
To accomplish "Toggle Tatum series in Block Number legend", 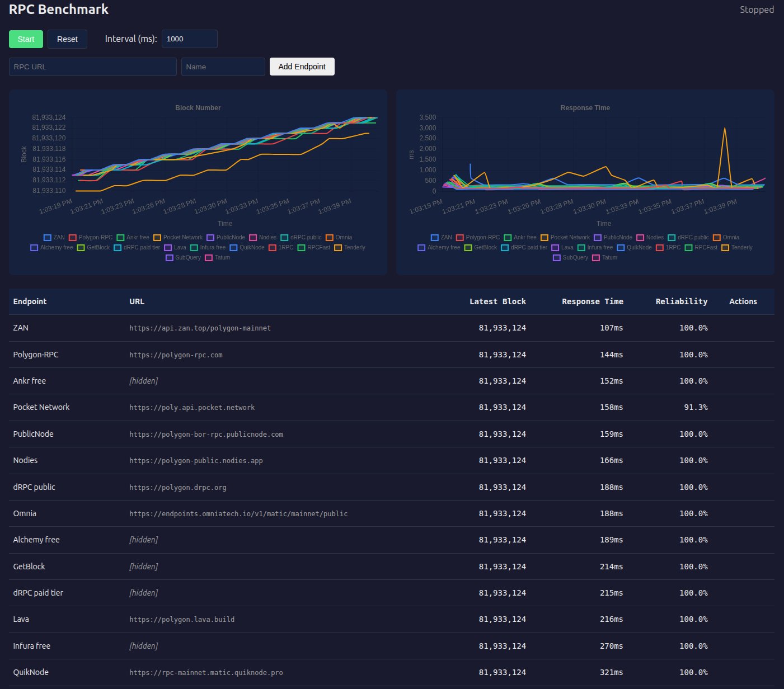I will tap(217, 258).
